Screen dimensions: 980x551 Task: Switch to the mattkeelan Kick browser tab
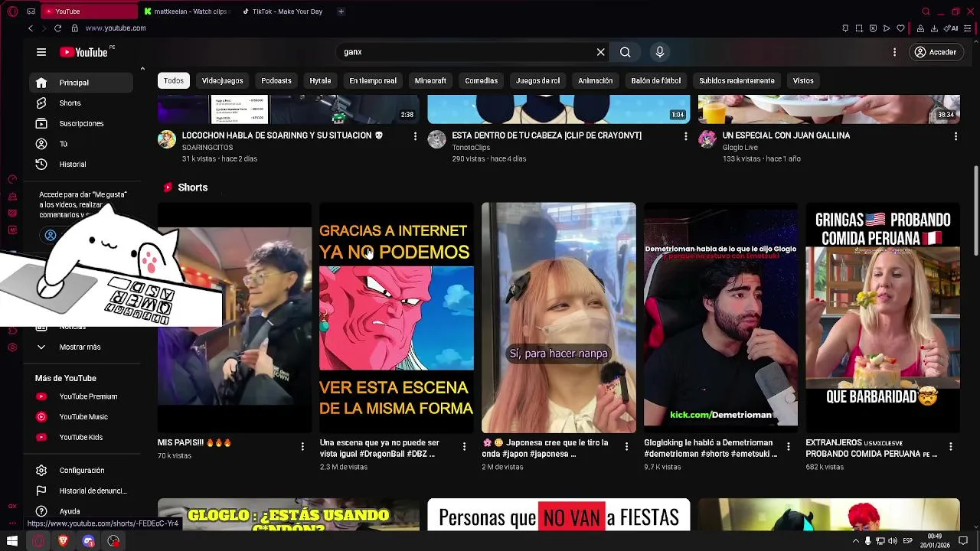click(186, 11)
